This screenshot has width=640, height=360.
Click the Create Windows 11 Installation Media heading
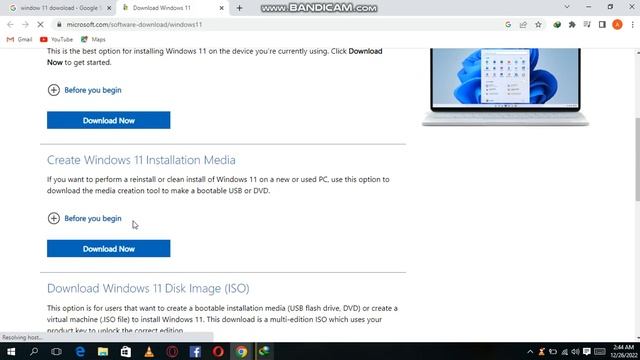click(x=141, y=160)
